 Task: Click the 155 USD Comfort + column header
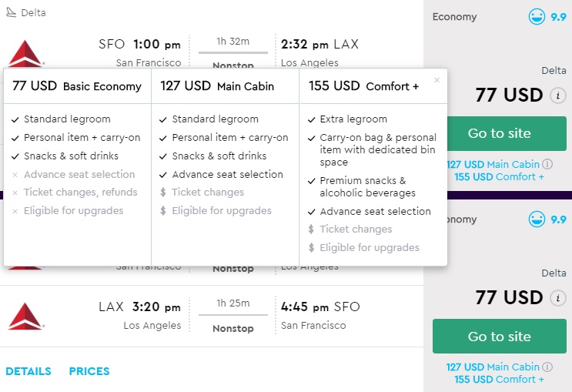tap(363, 86)
